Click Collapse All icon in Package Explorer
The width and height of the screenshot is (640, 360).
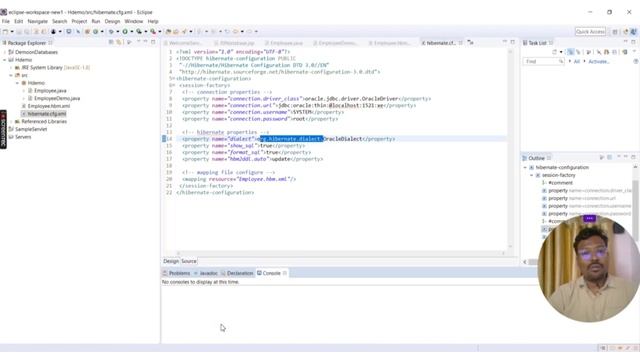(111, 42)
